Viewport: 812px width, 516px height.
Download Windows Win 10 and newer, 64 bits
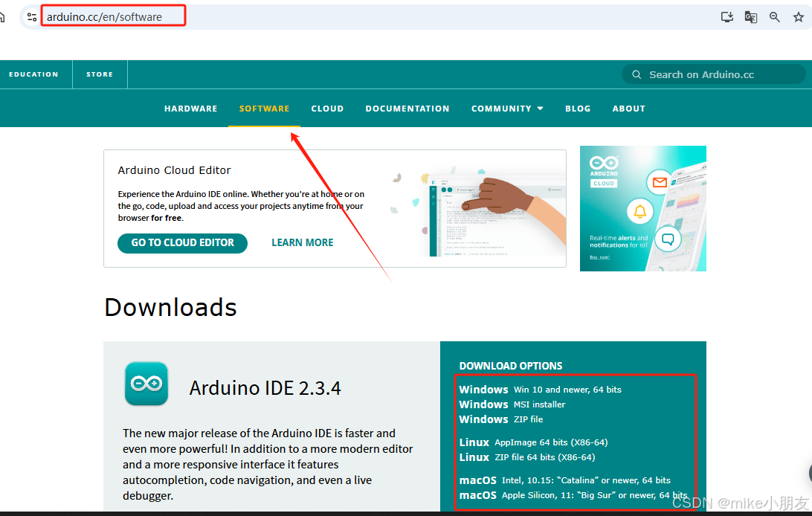(x=540, y=390)
